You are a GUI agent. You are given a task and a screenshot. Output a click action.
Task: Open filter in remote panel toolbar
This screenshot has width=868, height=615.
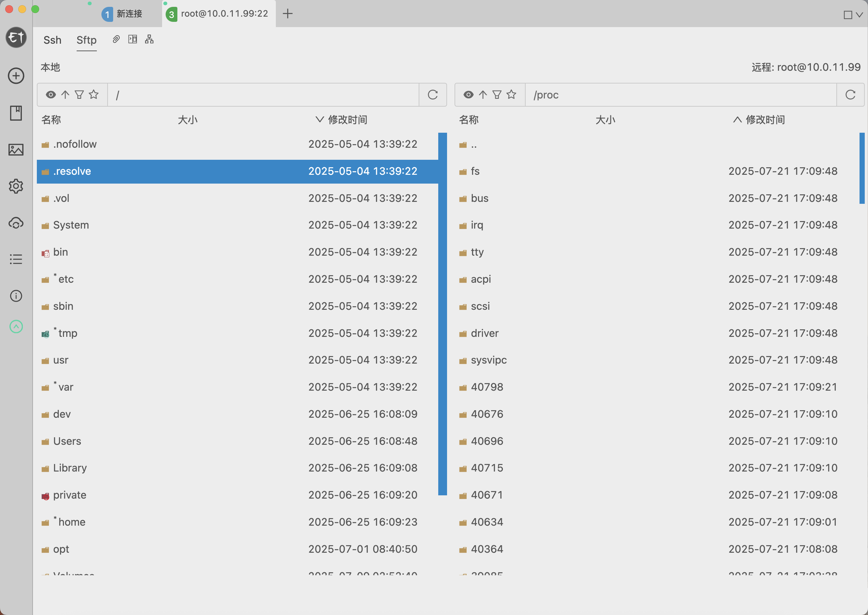[497, 94]
